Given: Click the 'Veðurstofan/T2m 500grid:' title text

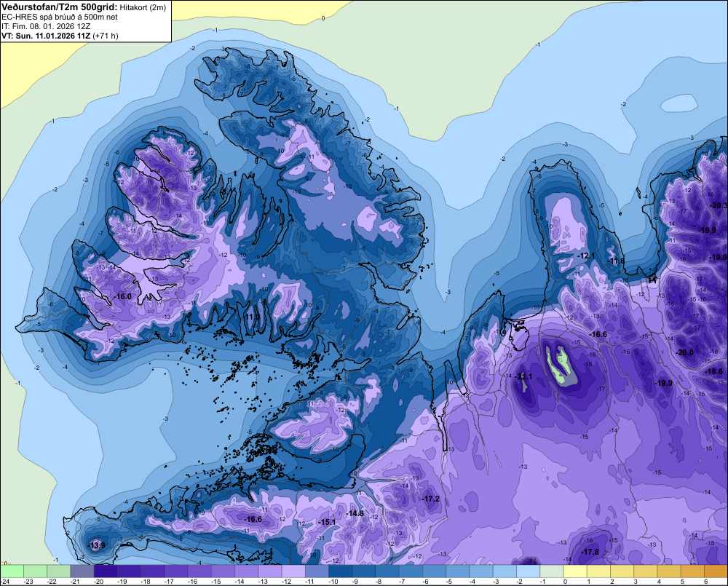Looking at the screenshot, I should [60, 7].
